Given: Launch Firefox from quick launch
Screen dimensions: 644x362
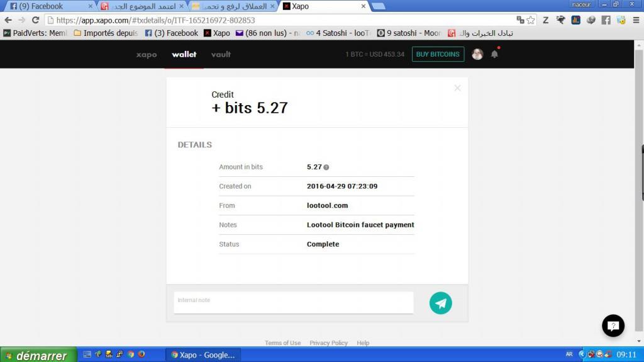Looking at the screenshot, I should tap(142, 354).
